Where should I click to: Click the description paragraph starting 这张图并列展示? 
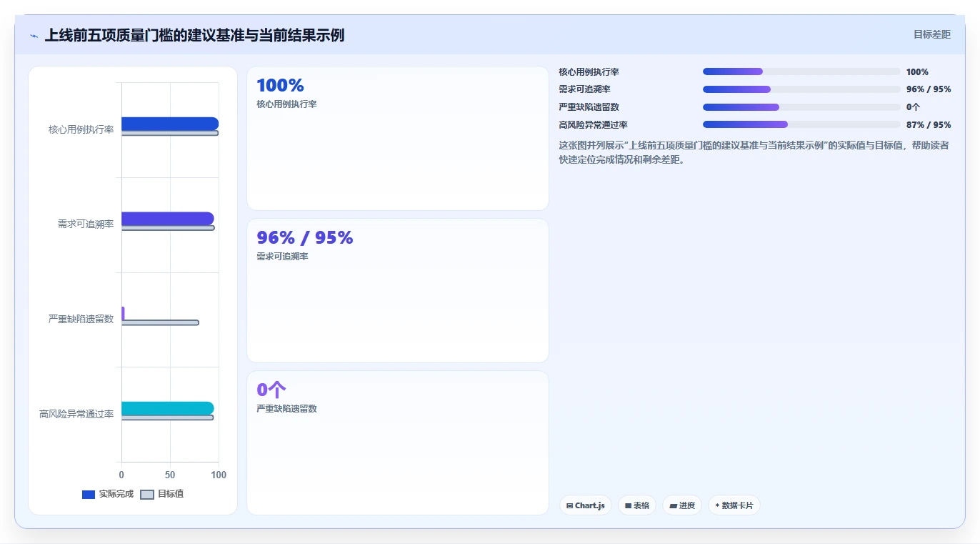click(754, 152)
